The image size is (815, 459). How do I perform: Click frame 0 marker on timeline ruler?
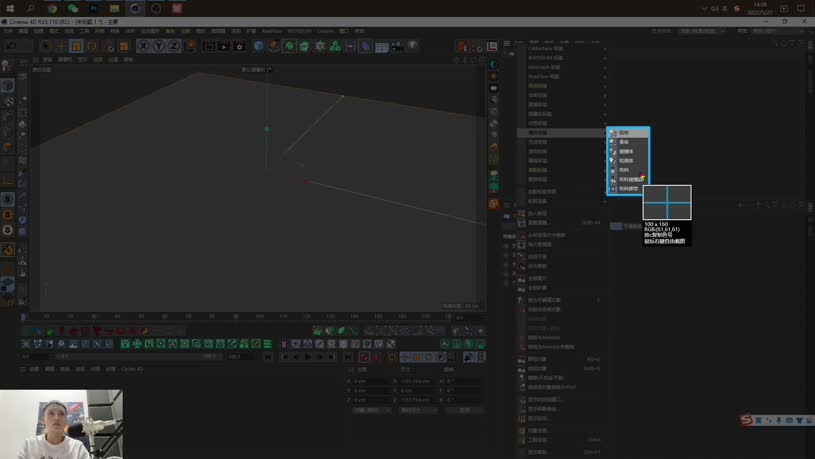(23, 317)
